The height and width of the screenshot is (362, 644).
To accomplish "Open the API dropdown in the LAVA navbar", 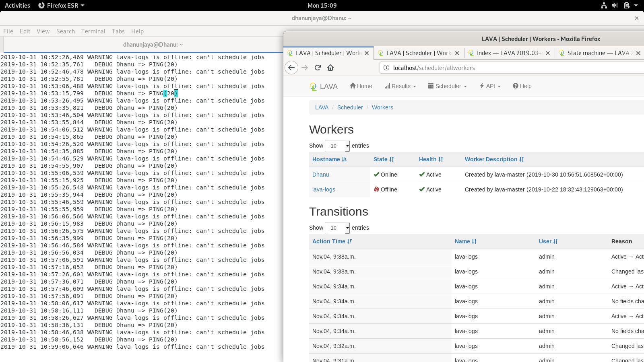I will 490,86.
